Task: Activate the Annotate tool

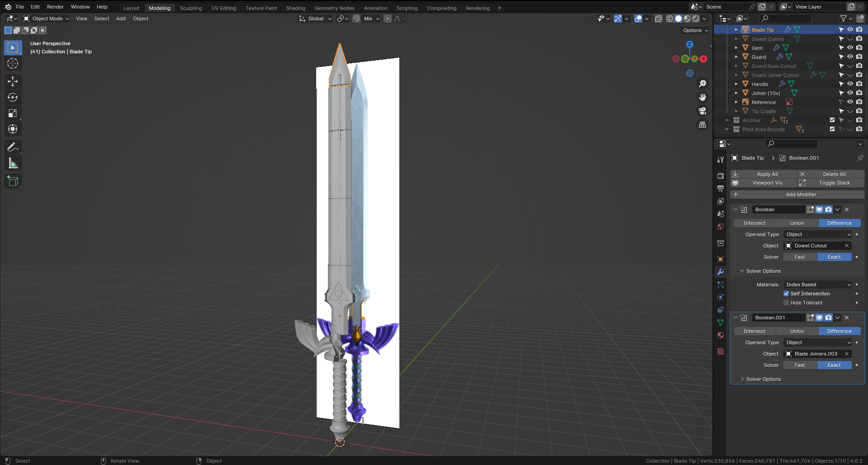Action: [x=13, y=147]
